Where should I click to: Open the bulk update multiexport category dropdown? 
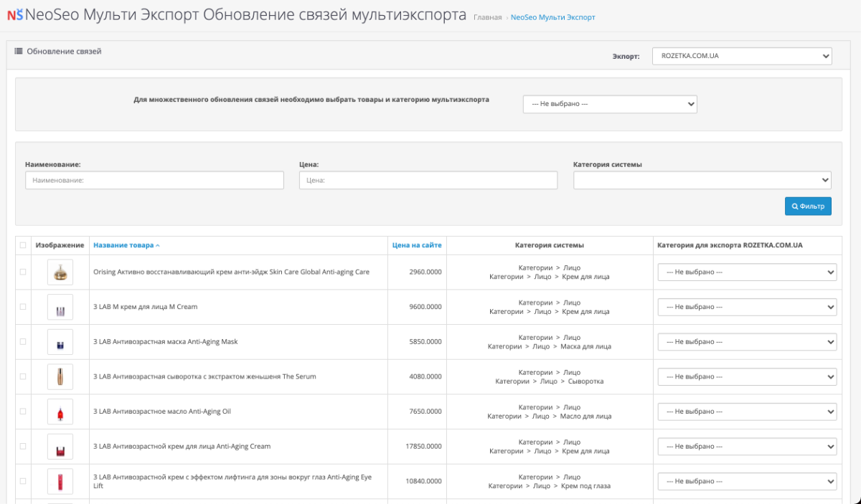click(610, 104)
